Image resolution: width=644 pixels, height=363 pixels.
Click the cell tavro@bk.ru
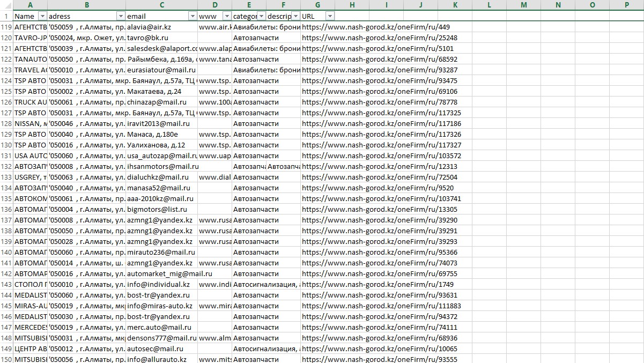161,38
